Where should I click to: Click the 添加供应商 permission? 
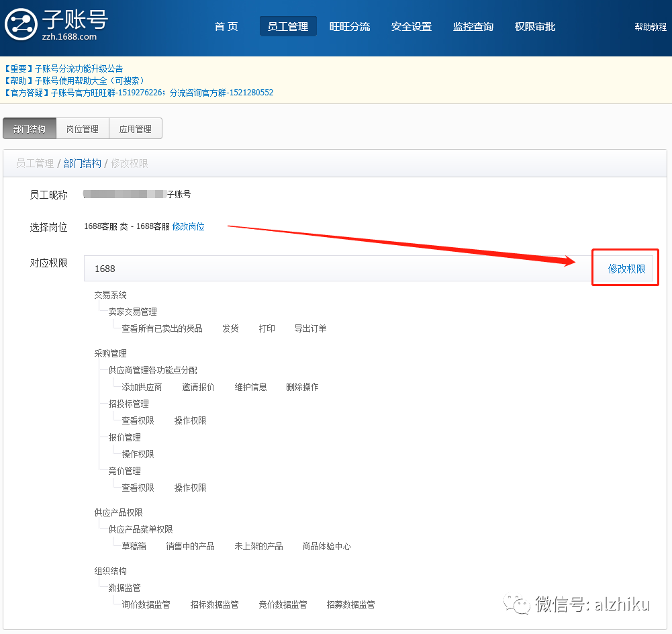tap(142, 387)
